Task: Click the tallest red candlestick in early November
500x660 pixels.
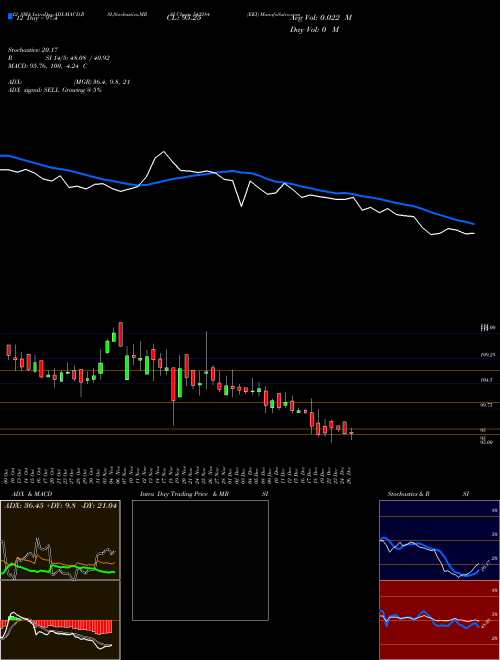Action: (121, 335)
